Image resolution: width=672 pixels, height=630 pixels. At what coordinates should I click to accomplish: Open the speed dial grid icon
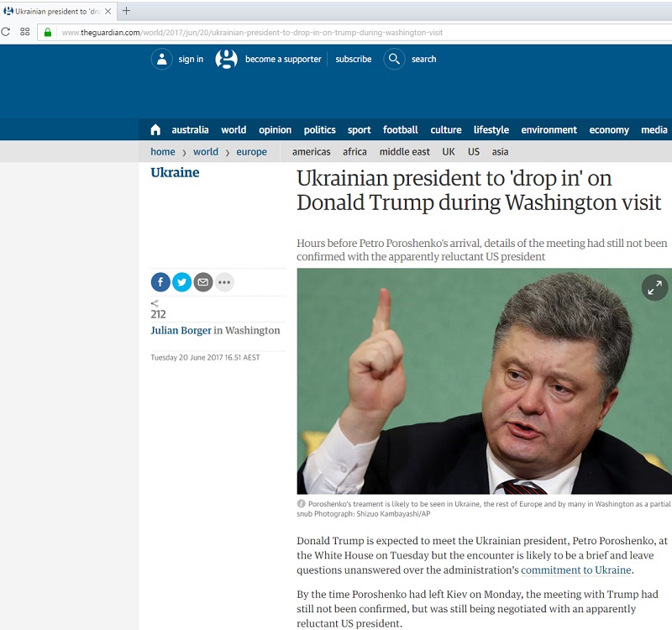pyautogui.click(x=25, y=32)
